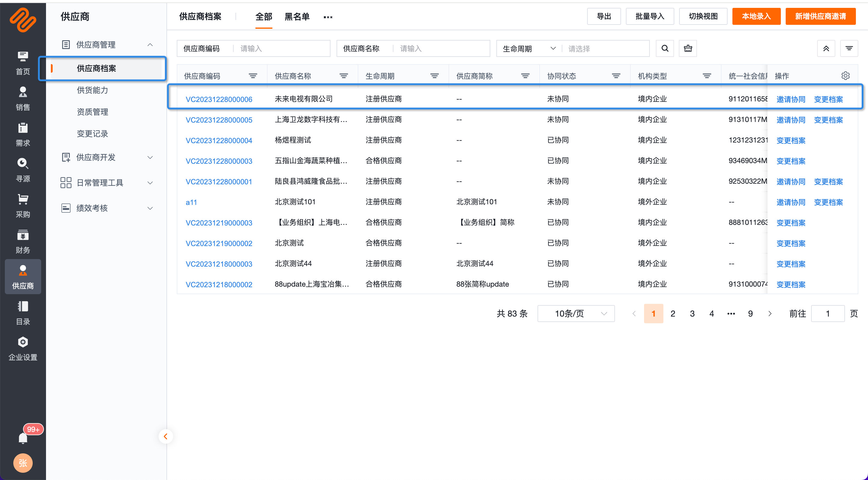Open supplier VC20231219000002 link
Viewport: 868px width, 480px height.
click(219, 243)
